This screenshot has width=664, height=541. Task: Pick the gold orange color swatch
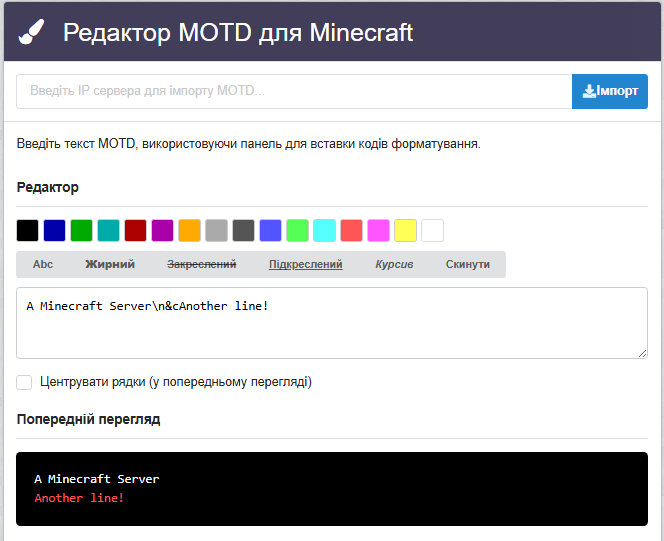point(189,231)
